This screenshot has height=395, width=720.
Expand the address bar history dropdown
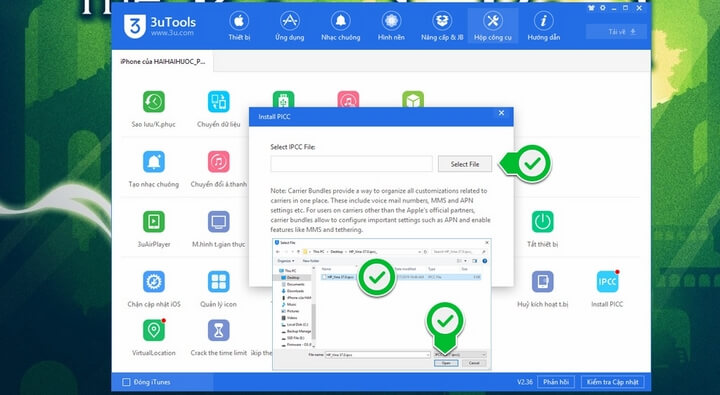coord(419,252)
